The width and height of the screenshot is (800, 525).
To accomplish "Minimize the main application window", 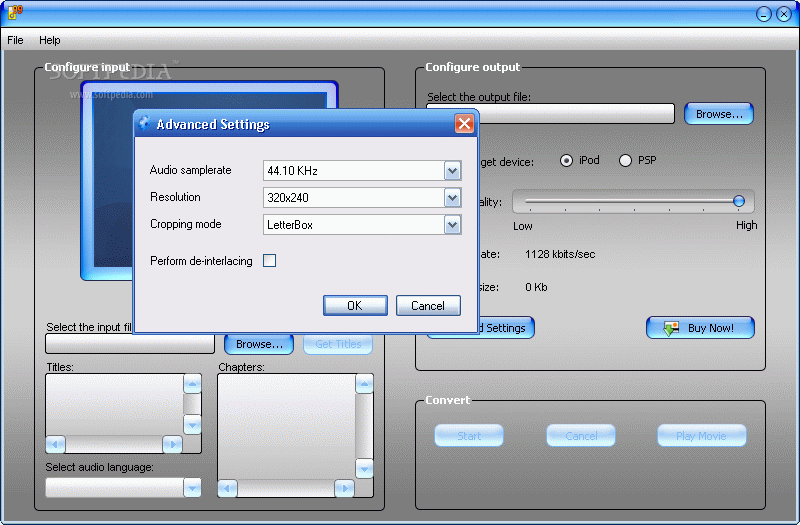I will click(x=763, y=14).
